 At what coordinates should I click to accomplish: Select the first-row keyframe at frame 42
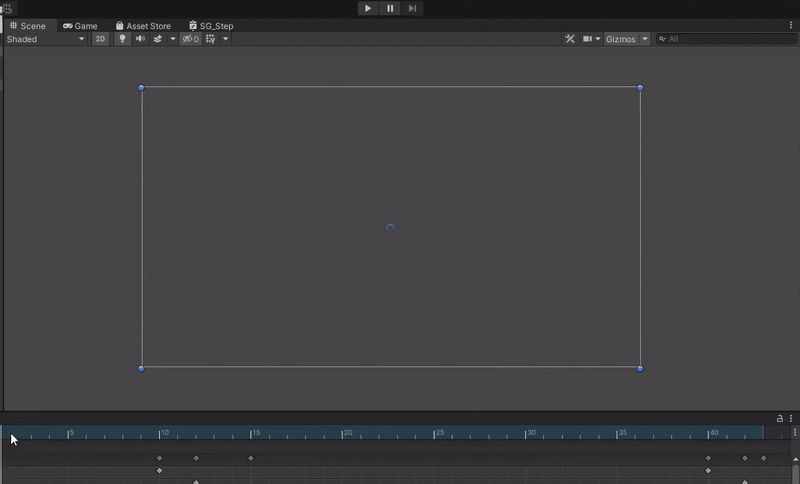click(745, 458)
